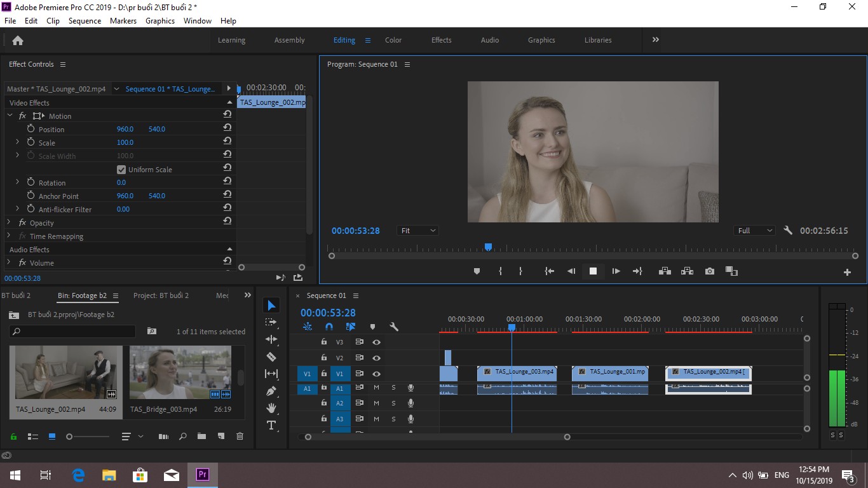Reset the Position parameter
This screenshot has height=488, width=868.
point(227,128)
